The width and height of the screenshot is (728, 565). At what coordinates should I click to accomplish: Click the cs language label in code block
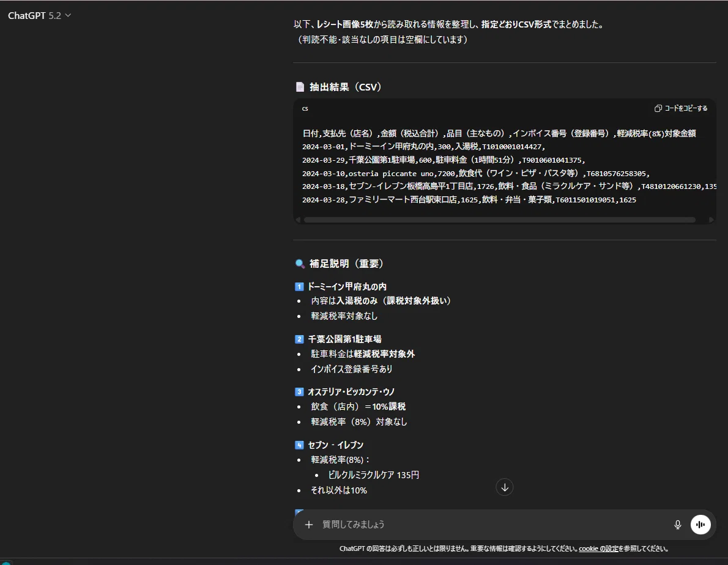click(x=305, y=109)
